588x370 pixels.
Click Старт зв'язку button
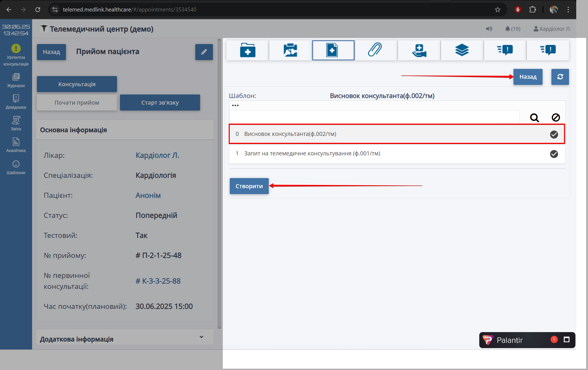coord(160,103)
